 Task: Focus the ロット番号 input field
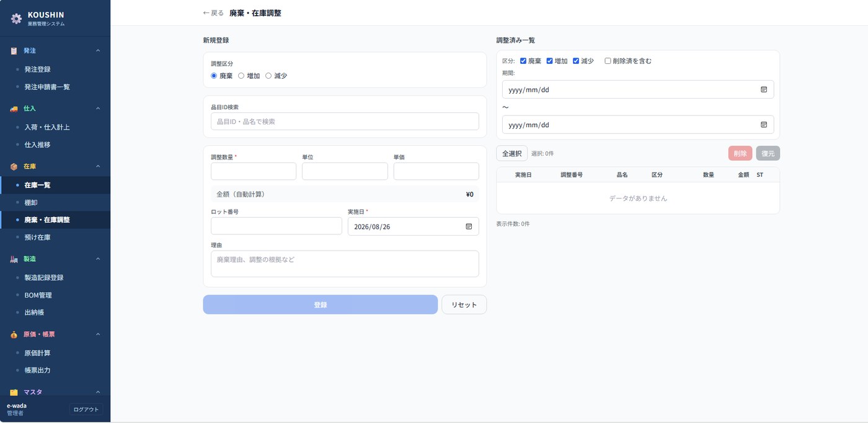click(x=277, y=226)
